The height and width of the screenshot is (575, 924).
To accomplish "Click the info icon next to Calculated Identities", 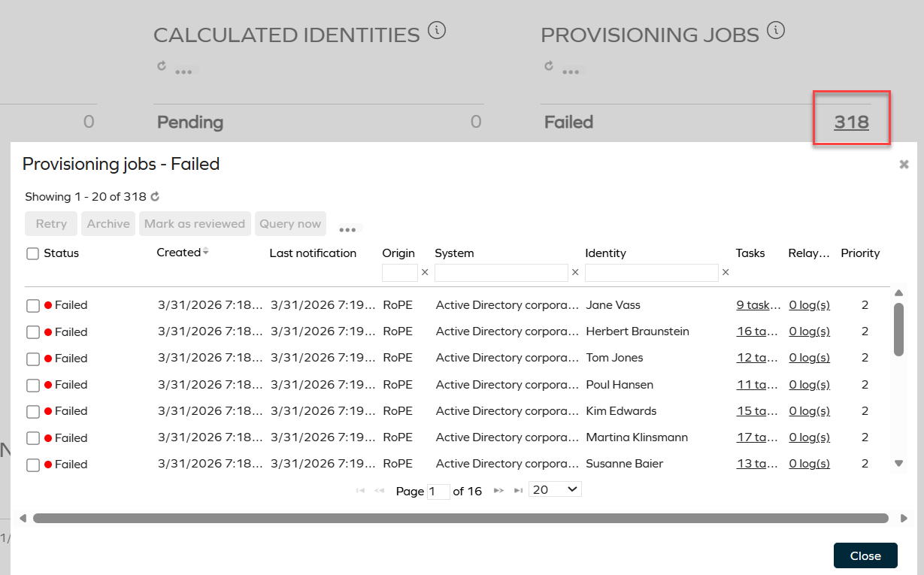I will (x=438, y=30).
